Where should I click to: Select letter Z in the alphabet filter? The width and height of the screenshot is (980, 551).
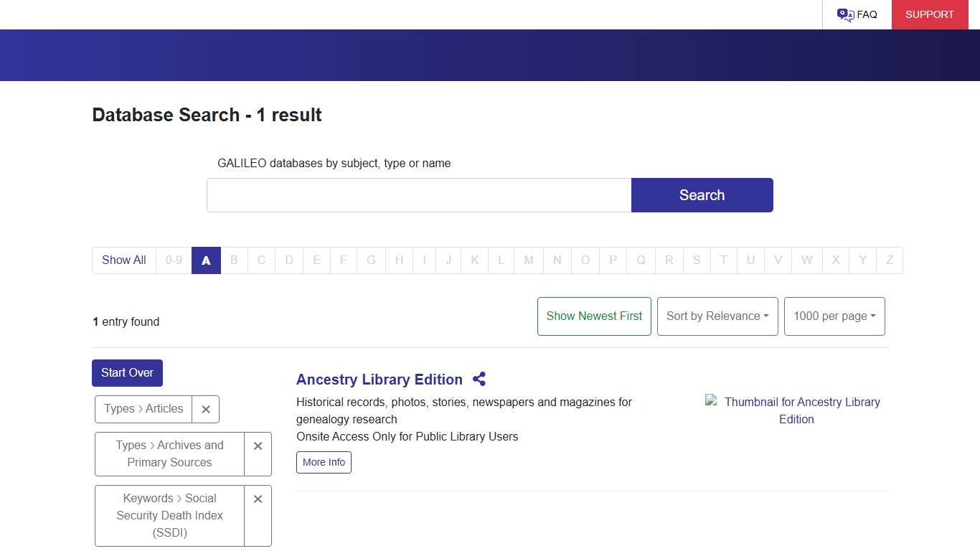(889, 260)
